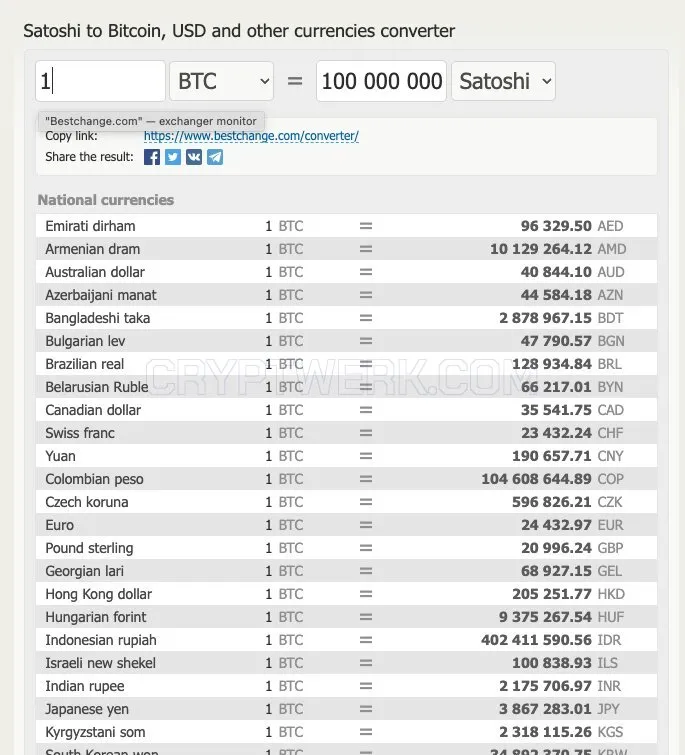This screenshot has height=755, width=685.
Task: Click the amount input field containing 1
Action: 100,81
